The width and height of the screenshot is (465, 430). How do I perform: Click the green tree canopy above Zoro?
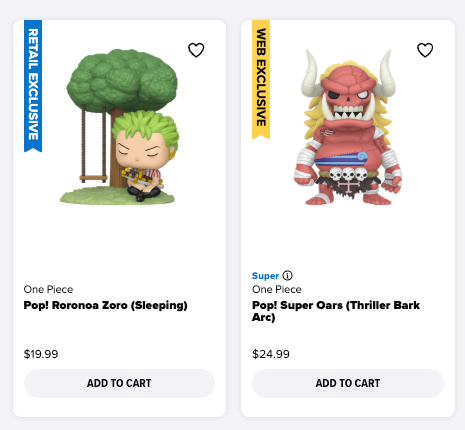[x=122, y=79]
